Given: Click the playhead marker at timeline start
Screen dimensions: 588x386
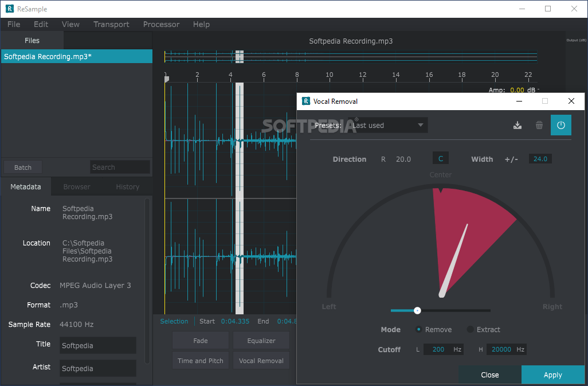Looking at the screenshot, I should pos(167,79).
